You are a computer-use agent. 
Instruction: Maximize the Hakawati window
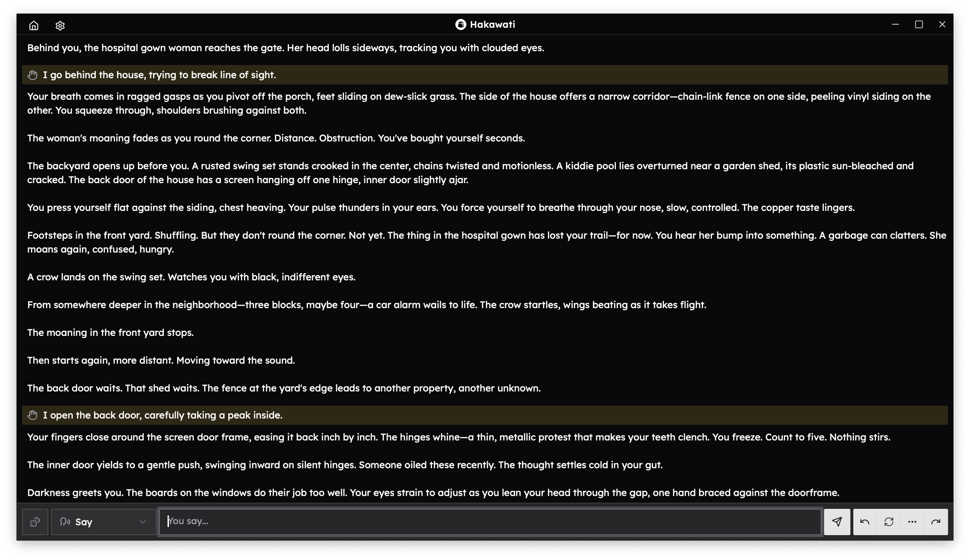(919, 24)
